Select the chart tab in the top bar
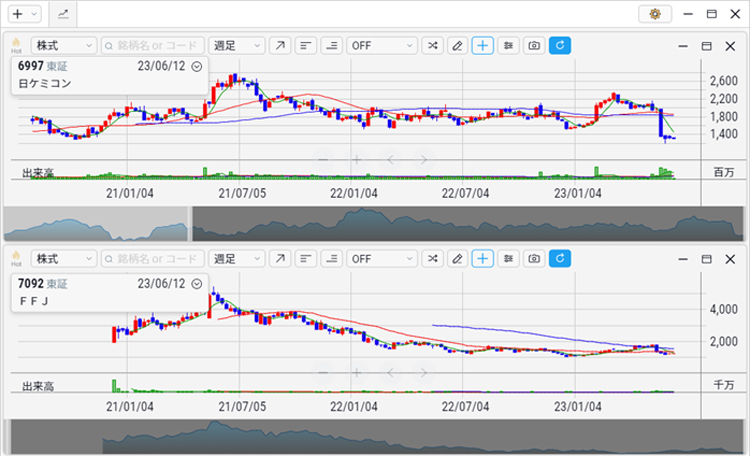 click(x=63, y=14)
